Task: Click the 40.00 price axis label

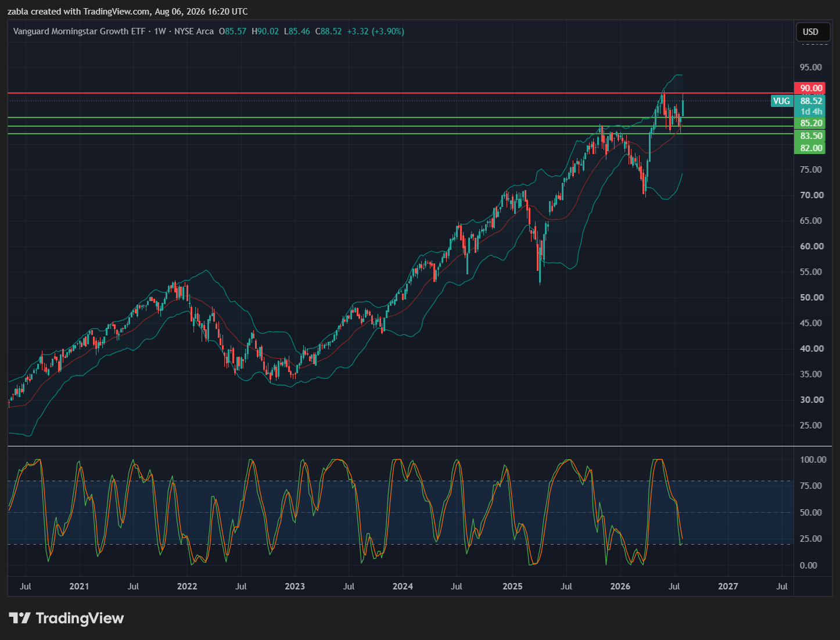Action: pos(812,349)
